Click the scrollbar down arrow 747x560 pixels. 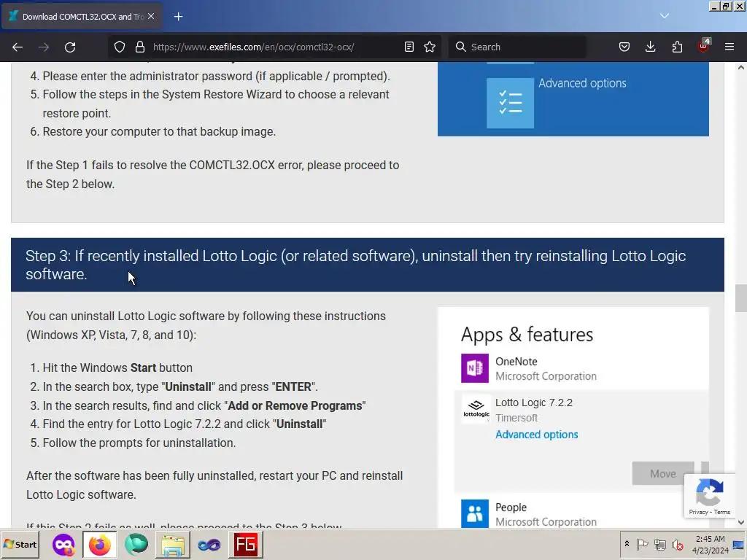(741, 522)
